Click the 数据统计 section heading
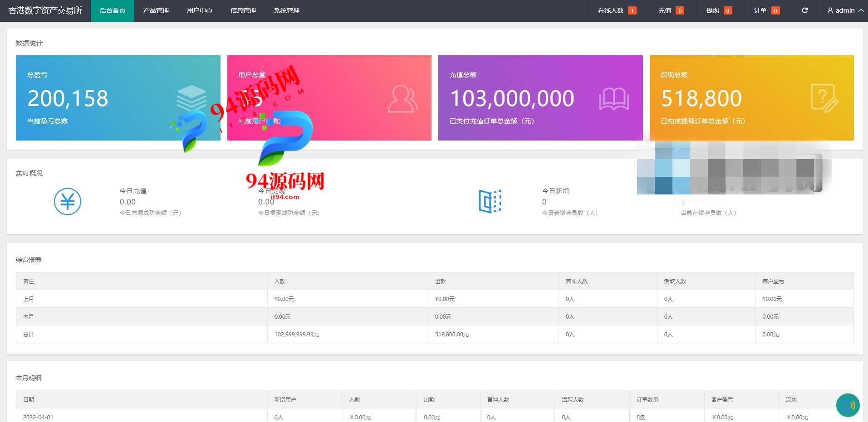 coord(29,43)
